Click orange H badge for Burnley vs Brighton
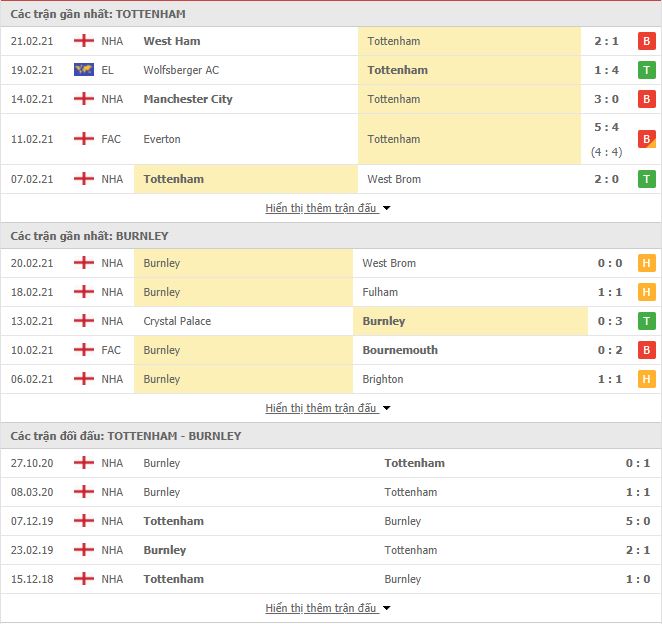The height and width of the screenshot is (624, 662). pos(646,379)
